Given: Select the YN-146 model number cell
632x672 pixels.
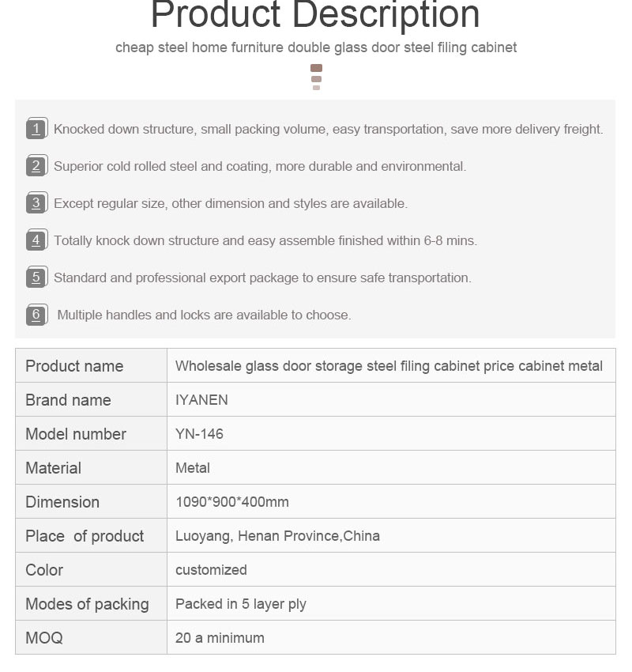Looking at the screenshot, I should point(391,433).
